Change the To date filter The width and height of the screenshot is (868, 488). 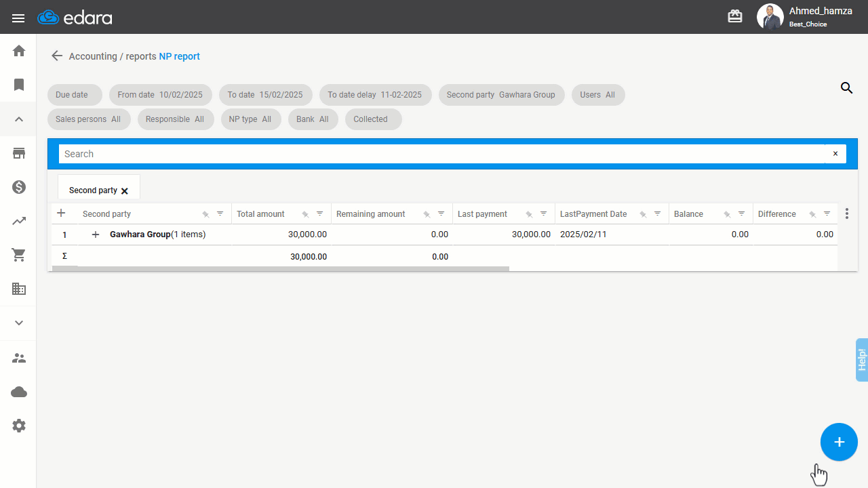point(265,95)
